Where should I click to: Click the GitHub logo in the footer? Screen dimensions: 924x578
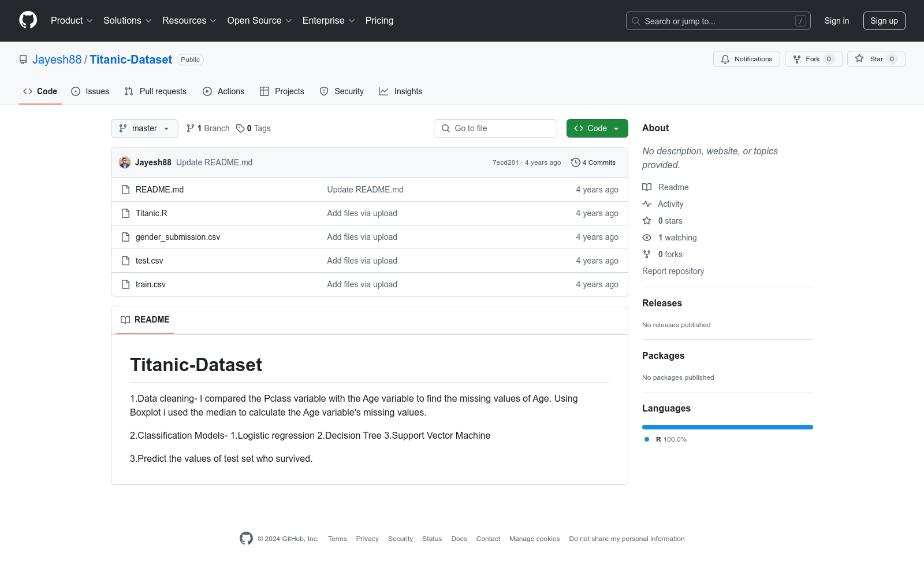coord(246,539)
